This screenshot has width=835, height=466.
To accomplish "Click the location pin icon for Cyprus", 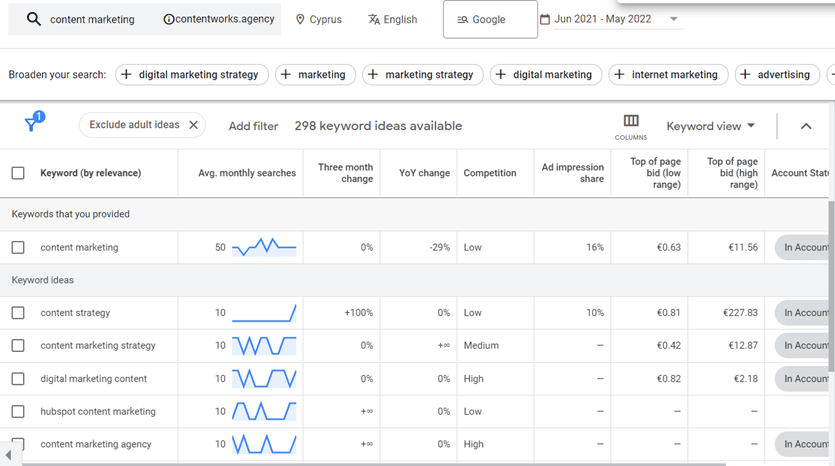I will pos(300,19).
